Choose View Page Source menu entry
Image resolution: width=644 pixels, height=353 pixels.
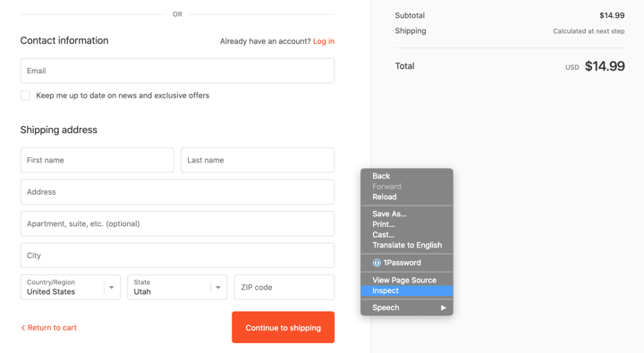pyautogui.click(x=407, y=280)
